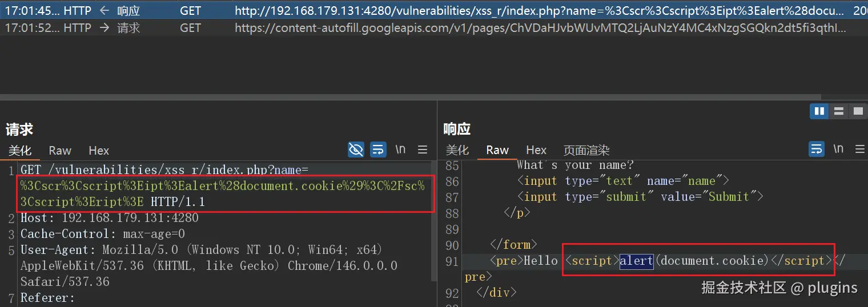868x307 pixels.
Task: Switch request view to Raw tab
Action: (x=60, y=151)
